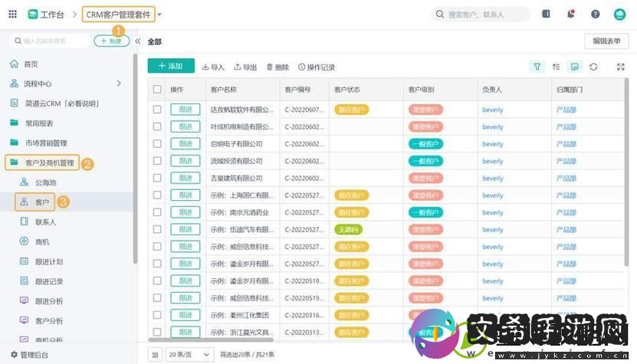Enter fullscreen table view
This screenshot has width=637, height=364.
[621, 67]
